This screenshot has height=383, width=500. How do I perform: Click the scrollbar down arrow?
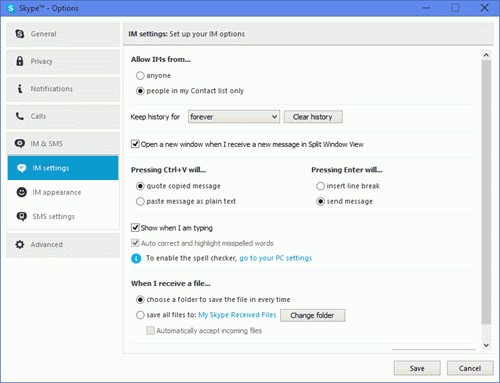click(486, 345)
